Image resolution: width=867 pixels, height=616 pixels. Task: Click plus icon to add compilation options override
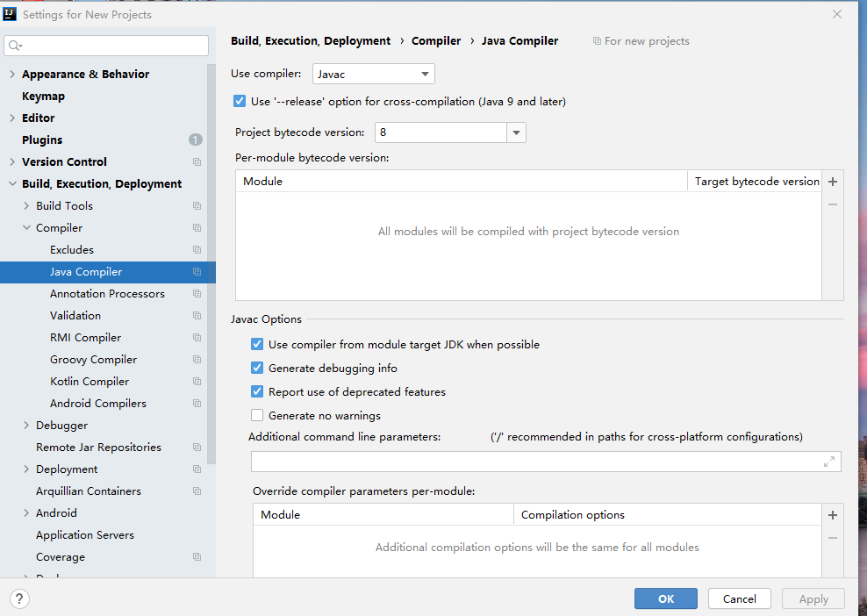(833, 515)
